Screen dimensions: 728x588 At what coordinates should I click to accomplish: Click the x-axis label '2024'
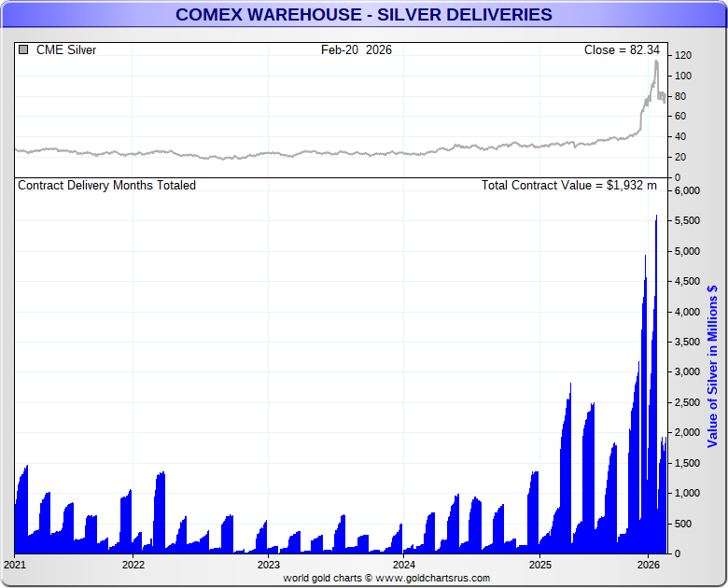click(403, 565)
